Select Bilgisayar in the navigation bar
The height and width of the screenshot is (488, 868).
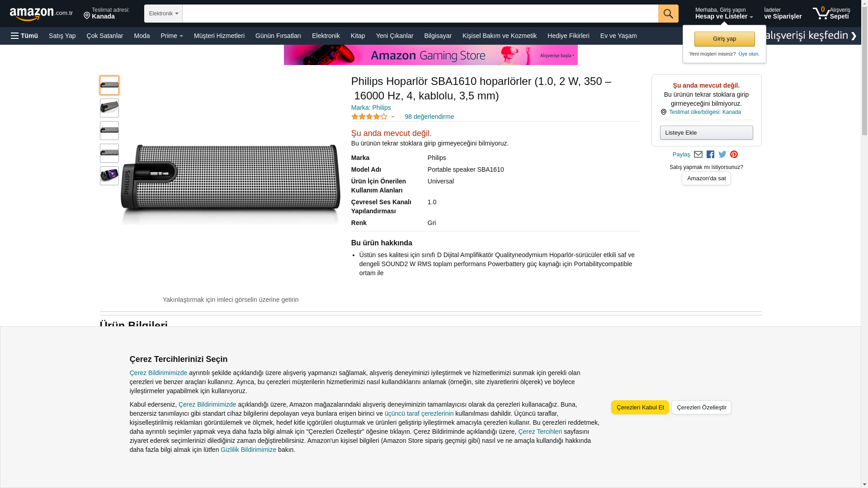[437, 36]
